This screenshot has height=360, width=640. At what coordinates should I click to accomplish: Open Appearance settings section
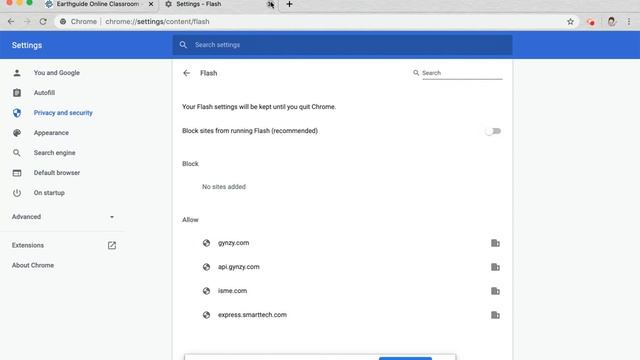[51, 133]
